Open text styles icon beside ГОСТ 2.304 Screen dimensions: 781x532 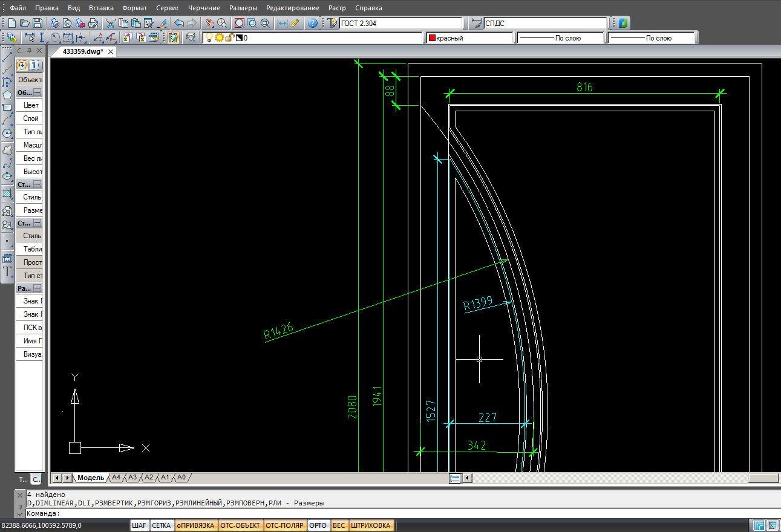(332, 23)
